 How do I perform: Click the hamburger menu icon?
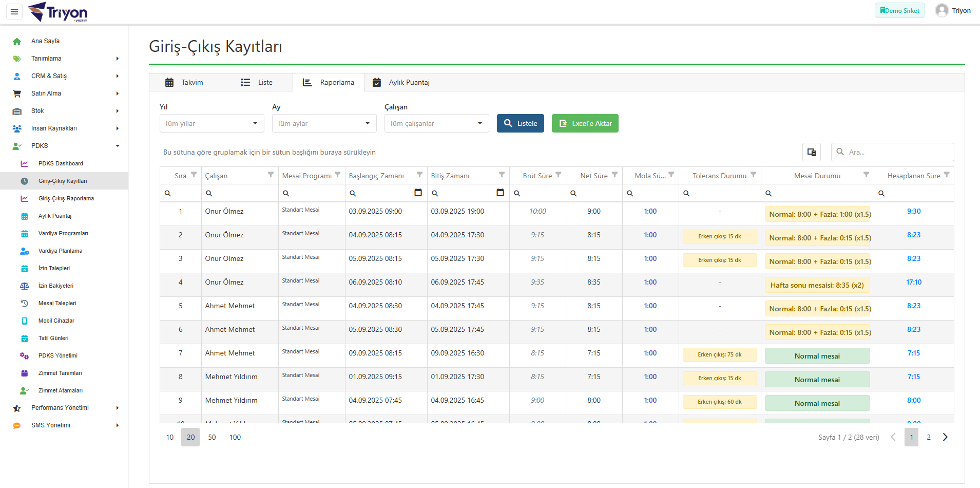[x=14, y=11]
